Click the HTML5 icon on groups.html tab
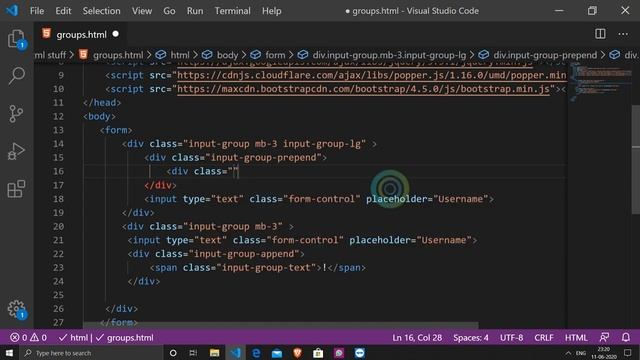The height and width of the screenshot is (360, 640). (x=47, y=34)
